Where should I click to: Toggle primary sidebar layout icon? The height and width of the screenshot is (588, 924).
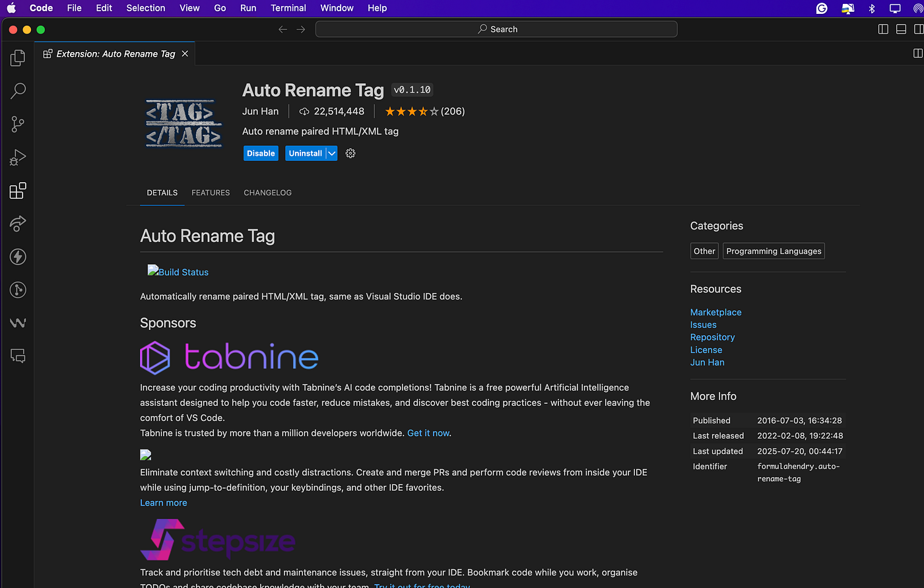[883, 29]
